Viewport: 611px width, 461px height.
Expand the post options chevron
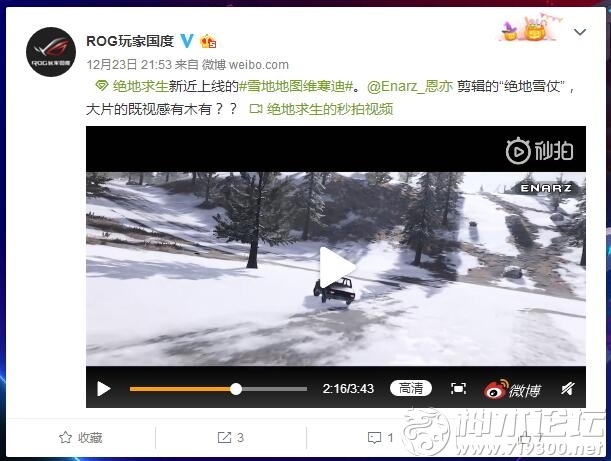[x=580, y=32]
